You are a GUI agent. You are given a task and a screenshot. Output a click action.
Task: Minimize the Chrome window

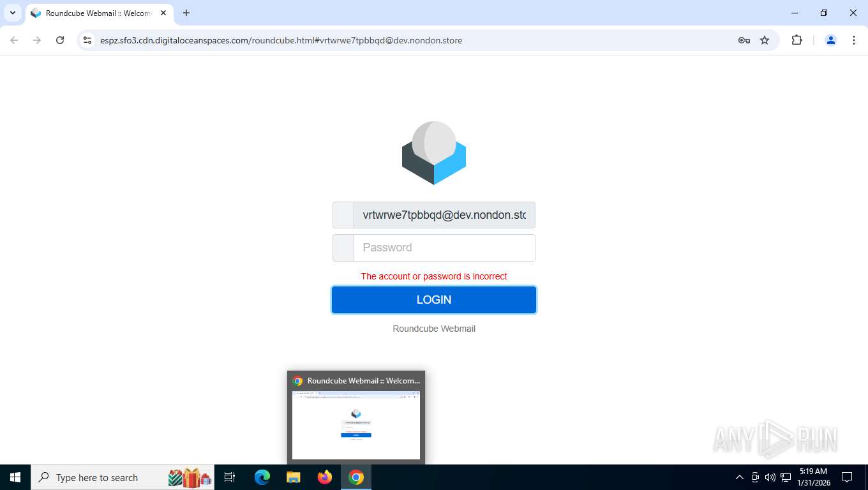pyautogui.click(x=795, y=13)
